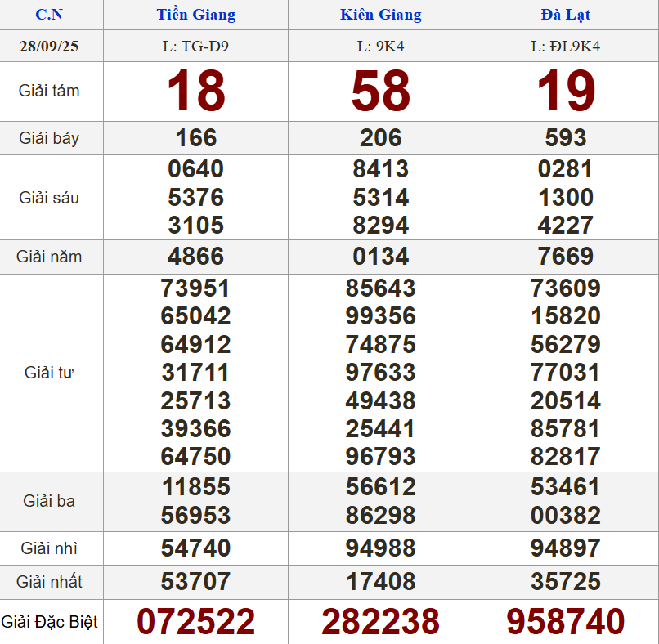Click the Đà Lạt special prize 958740

(565, 622)
